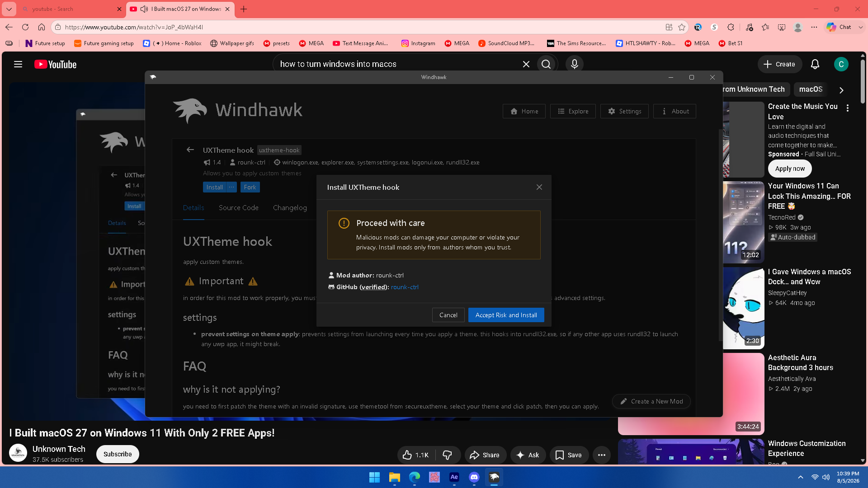Open Windows Start menu
This screenshot has width=868, height=488.
375,477
